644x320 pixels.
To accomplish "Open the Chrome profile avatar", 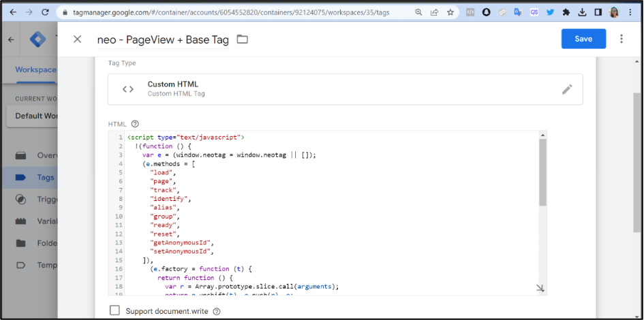I will click(x=614, y=12).
